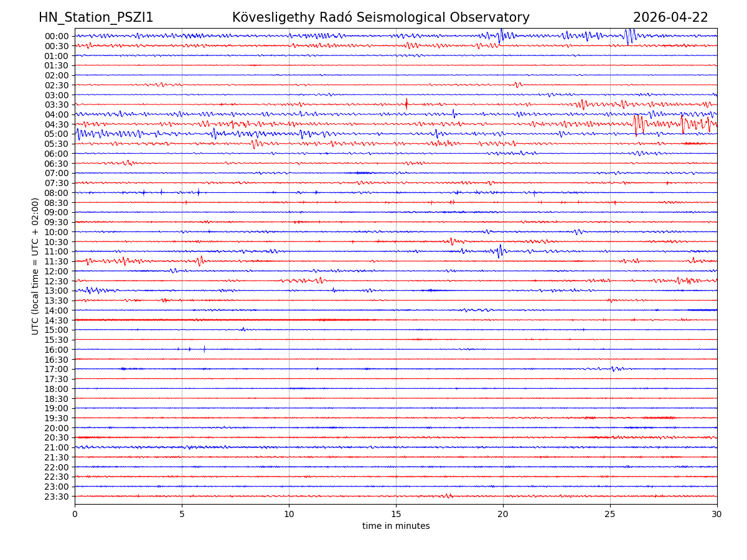Click the vertical UTC local time axis label

(x=35, y=266)
